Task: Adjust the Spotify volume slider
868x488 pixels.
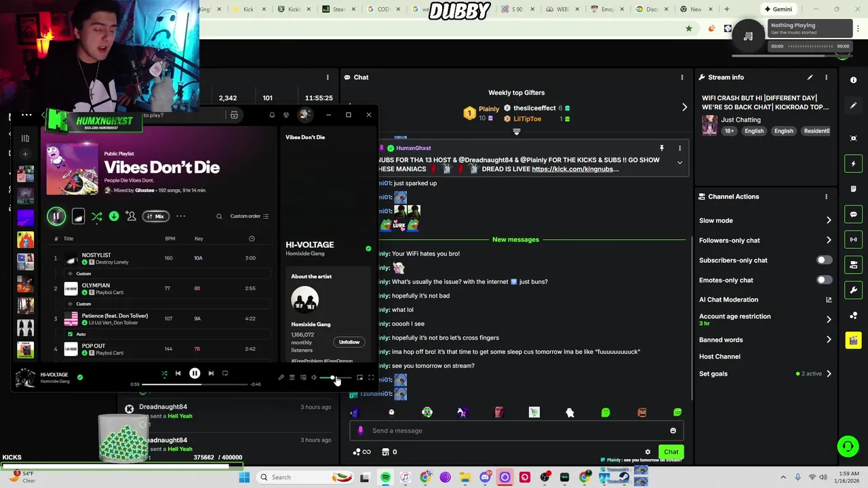Action: point(336,378)
